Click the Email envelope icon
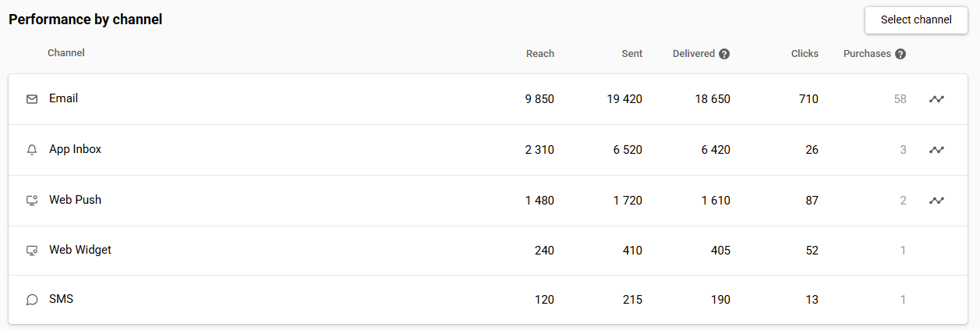Viewport: 980px width, 331px height. tap(32, 99)
